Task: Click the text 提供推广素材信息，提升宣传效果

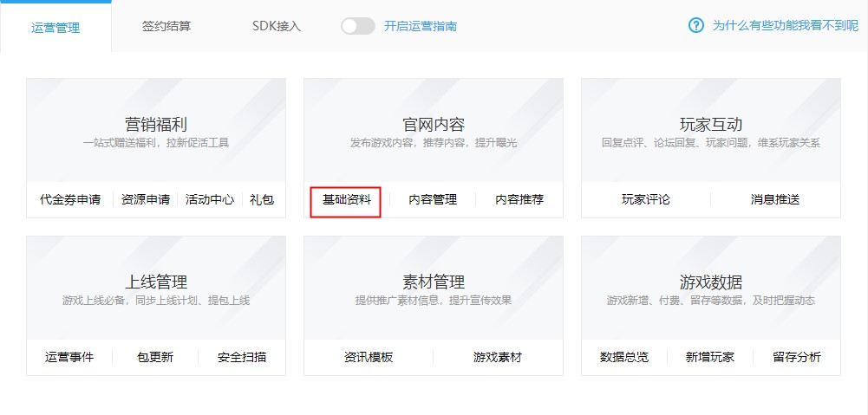Action: 434,301
